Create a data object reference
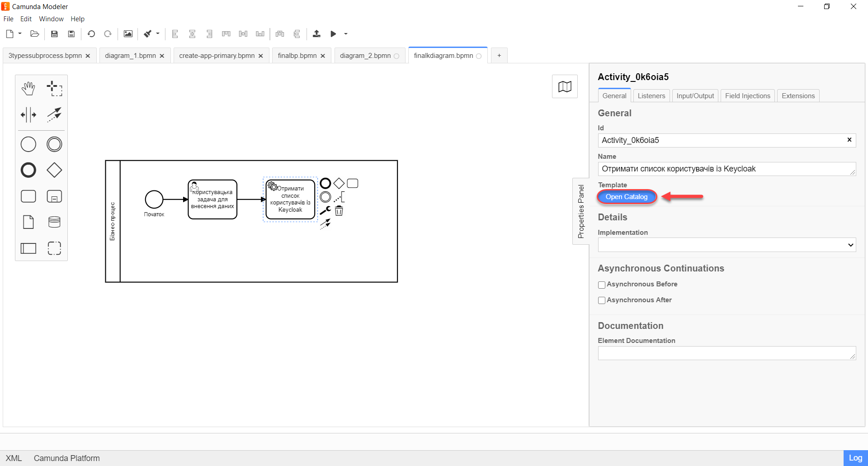The image size is (868, 466). click(28, 222)
